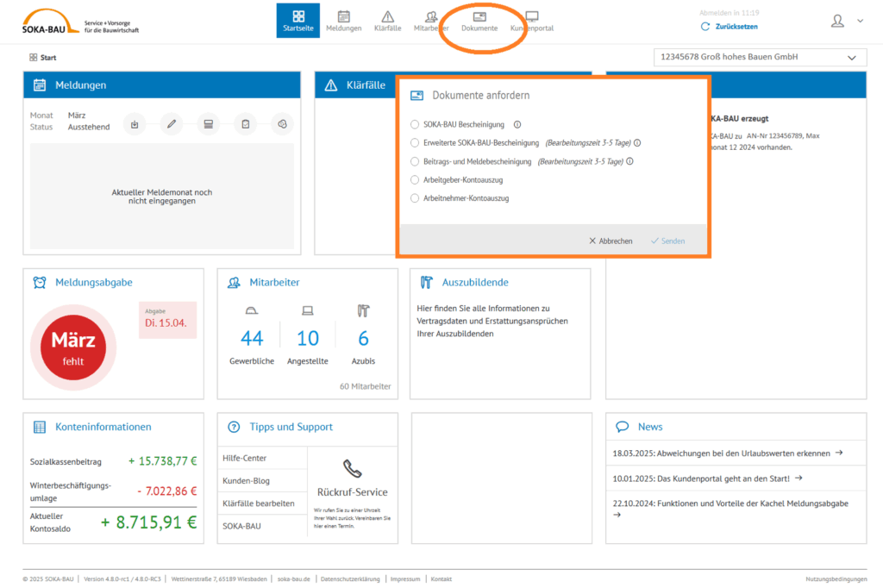
Task: Choose the Arbeitgeber-Kontoauszug option
Action: point(415,180)
